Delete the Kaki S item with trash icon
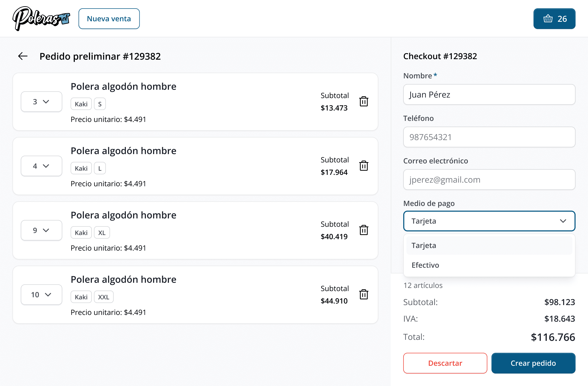The height and width of the screenshot is (386, 588). tap(364, 101)
